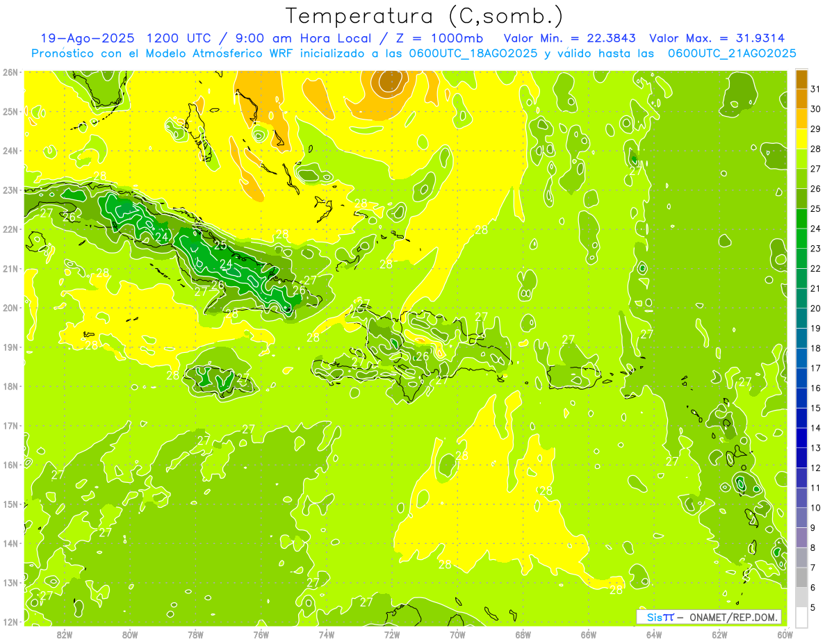Pick the blue legend swatch between 15 and 16

click(x=802, y=398)
